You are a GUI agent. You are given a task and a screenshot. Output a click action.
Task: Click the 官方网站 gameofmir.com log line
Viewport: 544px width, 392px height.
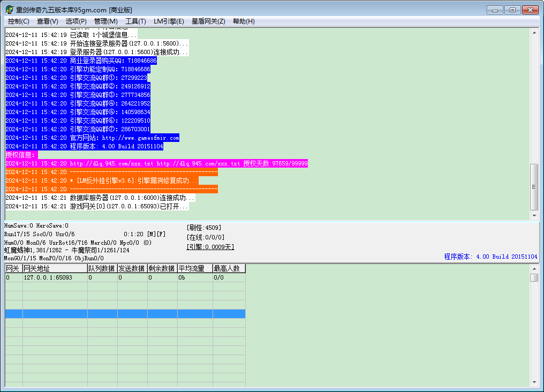(x=92, y=138)
